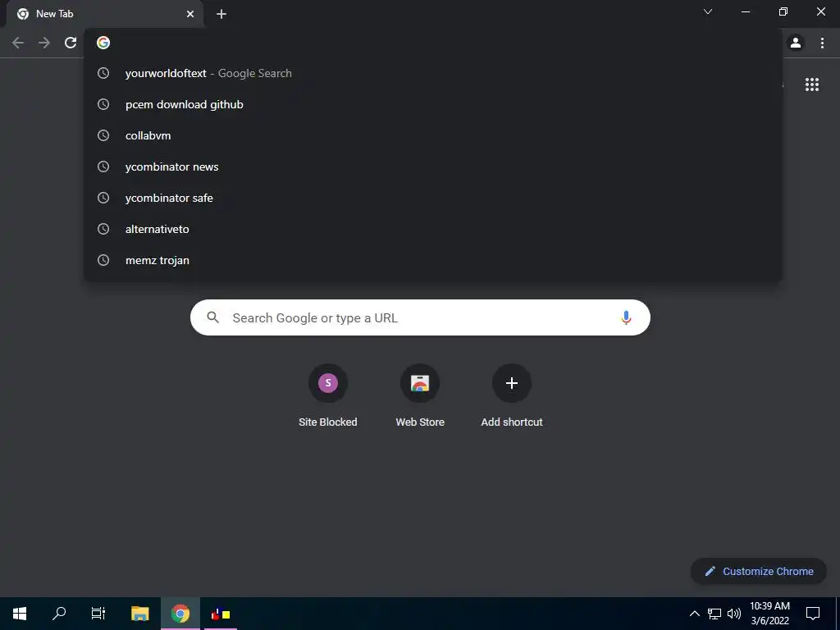
Task: Minimize the Chrome window
Action: pyautogui.click(x=745, y=11)
